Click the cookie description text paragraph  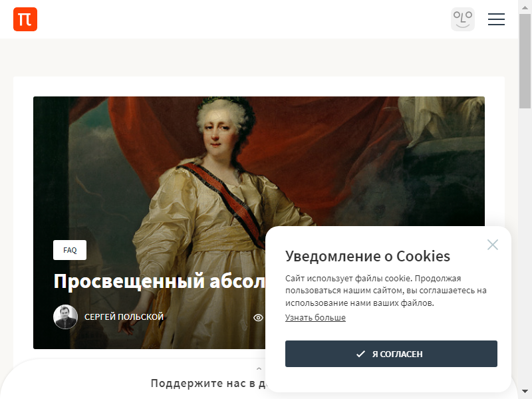(x=386, y=291)
